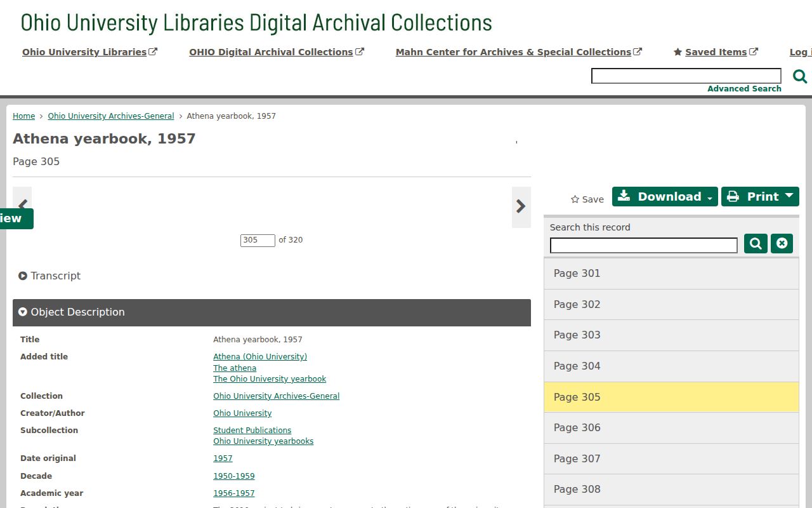Open Ohio University Libraries link
Screen dimensions: 812x508
coord(89,52)
